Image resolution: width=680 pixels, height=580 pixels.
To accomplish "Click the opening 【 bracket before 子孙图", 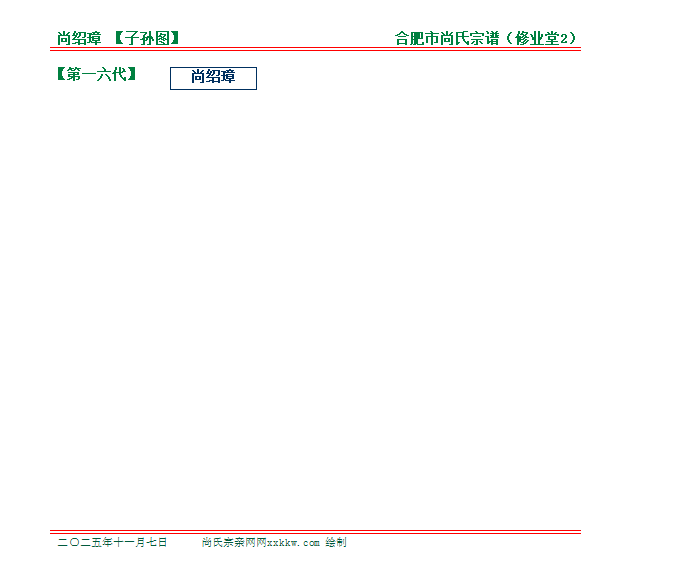I will pyautogui.click(x=117, y=39).
